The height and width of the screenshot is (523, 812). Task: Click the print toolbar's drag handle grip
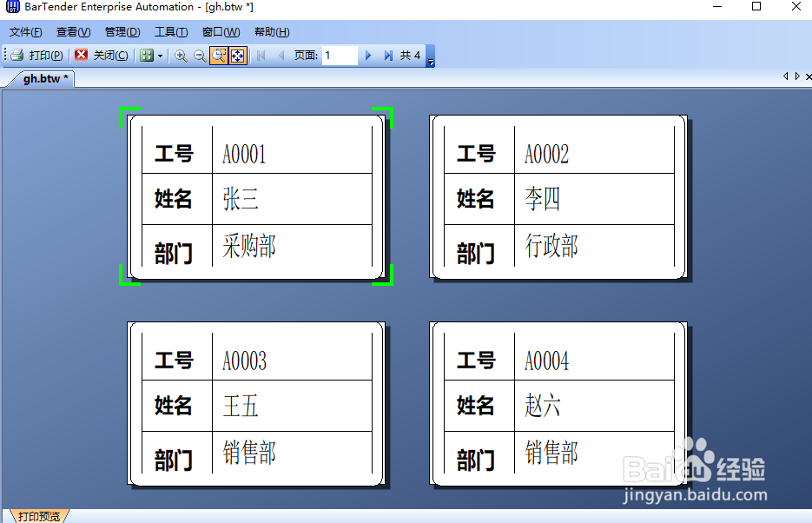[4, 56]
